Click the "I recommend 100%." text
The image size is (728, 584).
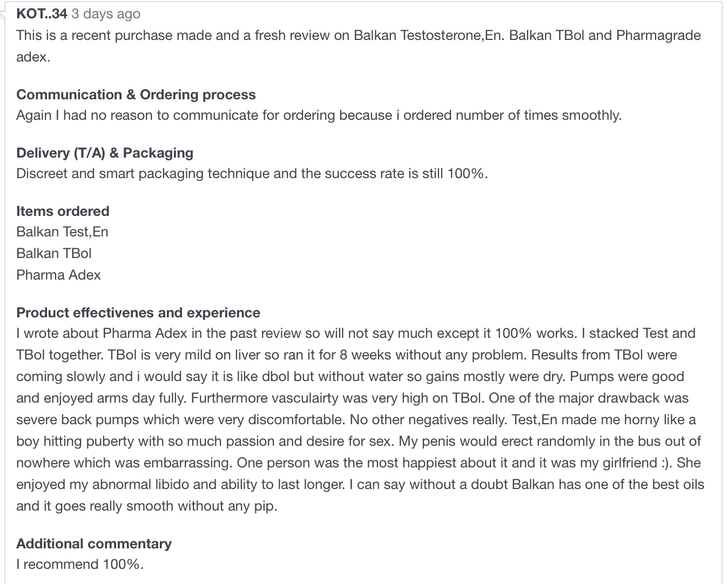coord(80,565)
